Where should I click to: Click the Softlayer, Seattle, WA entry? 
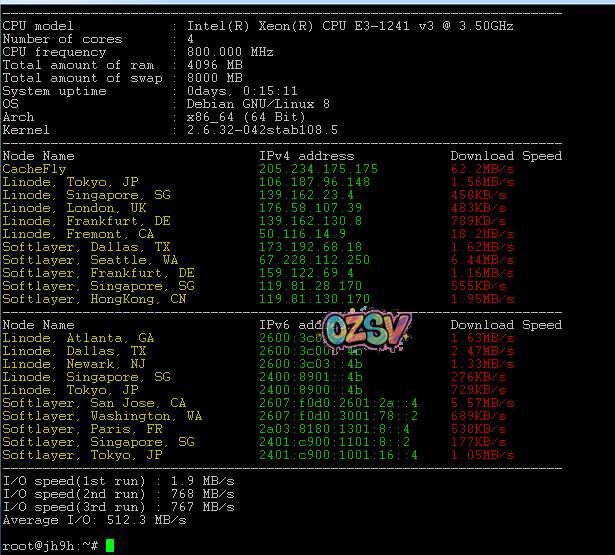[x=86, y=260]
